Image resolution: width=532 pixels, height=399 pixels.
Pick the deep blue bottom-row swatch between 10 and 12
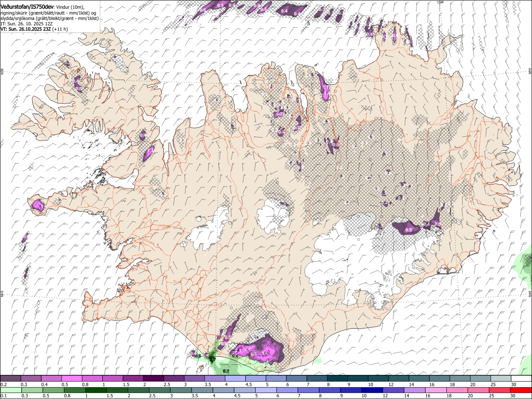372,390
